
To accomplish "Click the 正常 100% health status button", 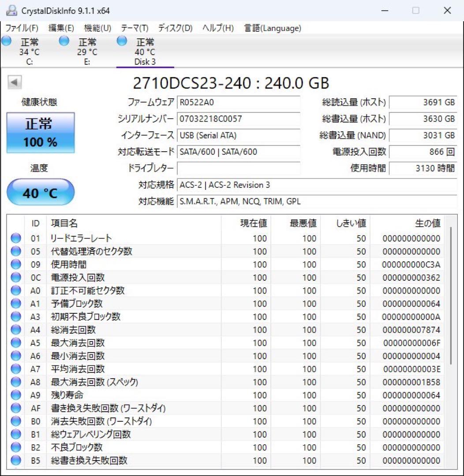I will 41,132.
